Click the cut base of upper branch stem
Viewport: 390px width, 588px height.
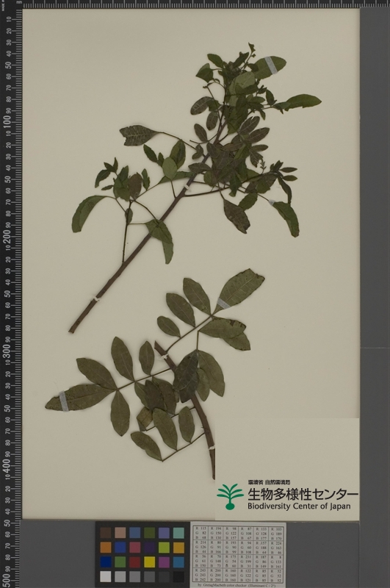point(71,330)
